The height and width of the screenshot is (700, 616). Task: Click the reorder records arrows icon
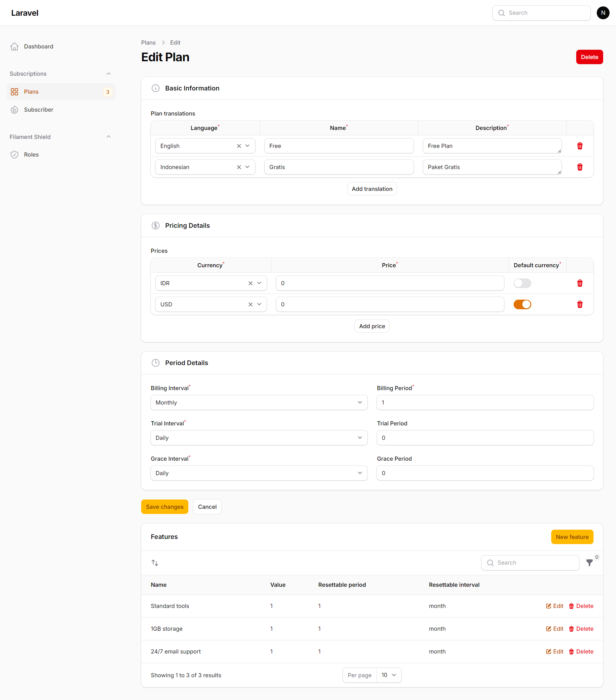(155, 563)
